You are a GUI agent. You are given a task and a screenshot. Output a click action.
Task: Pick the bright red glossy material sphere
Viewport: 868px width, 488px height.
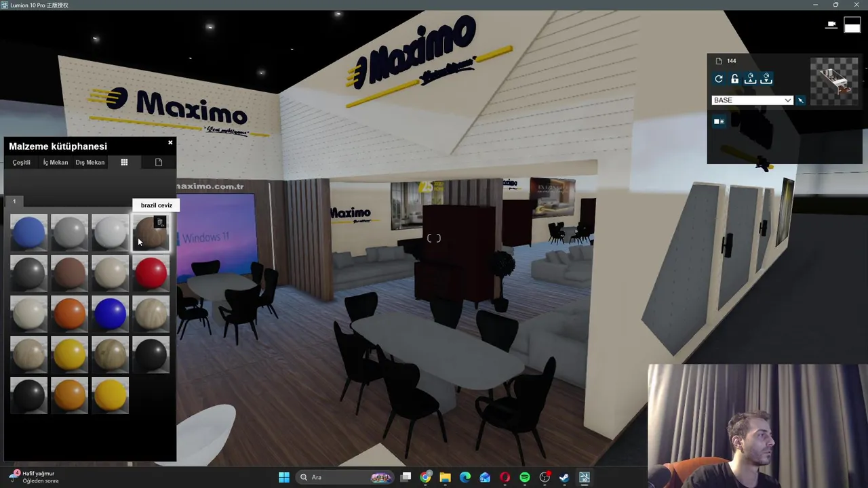[151, 274]
